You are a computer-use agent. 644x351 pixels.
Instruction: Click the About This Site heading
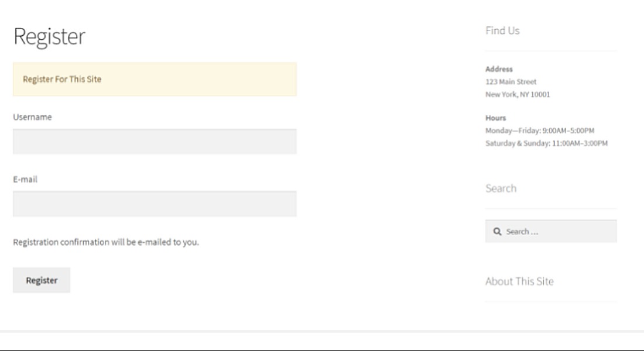coord(519,281)
